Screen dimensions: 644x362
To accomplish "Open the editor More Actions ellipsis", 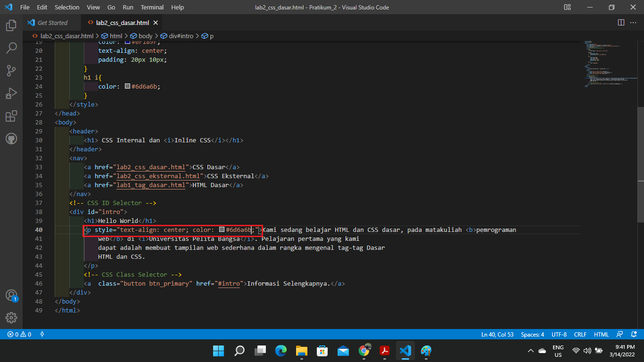I will coord(634,23).
